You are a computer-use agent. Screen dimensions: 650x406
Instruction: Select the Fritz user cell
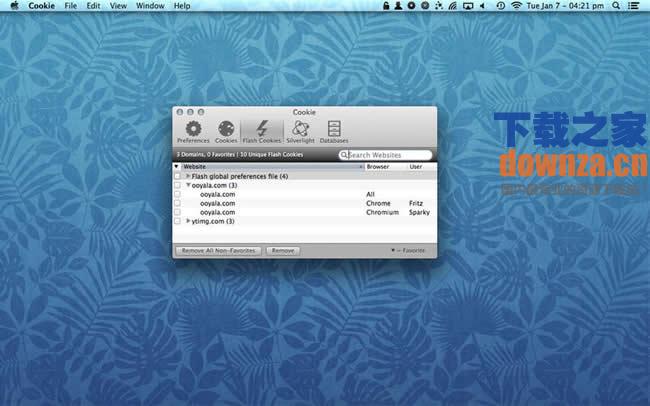click(416, 203)
